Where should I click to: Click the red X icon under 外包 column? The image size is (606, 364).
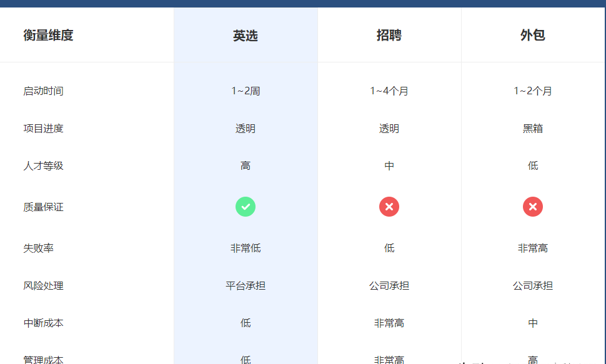[x=533, y=207]
